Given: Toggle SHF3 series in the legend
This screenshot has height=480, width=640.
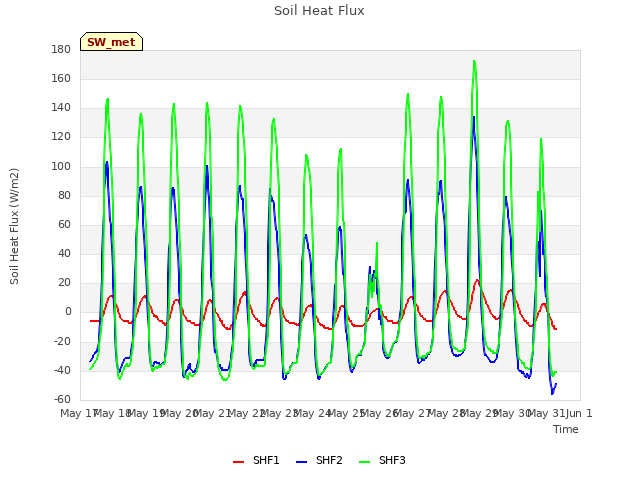Looking at the screenshot, I should click(x=382, y=460).
